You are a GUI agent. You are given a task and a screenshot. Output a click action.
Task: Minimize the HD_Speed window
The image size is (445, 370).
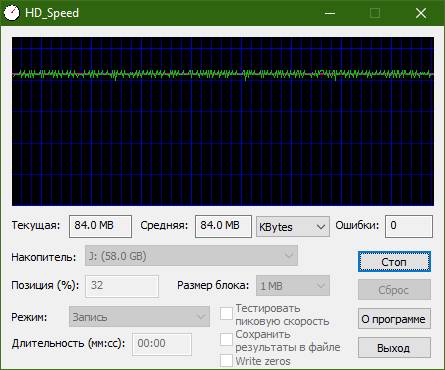click(330, 13)
